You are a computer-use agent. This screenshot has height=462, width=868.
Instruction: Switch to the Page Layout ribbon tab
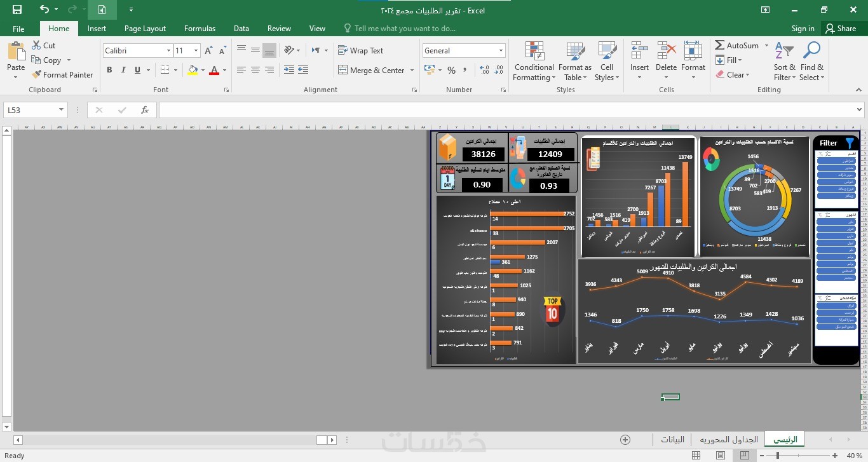pyautogui.click(x=145, y=29)
